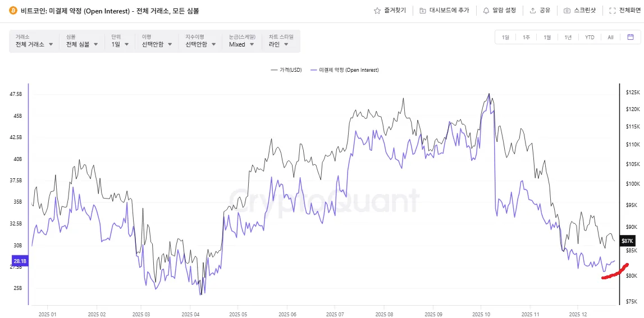
Task: Click the share upload icon (공유)
Action: coord(532,11)
